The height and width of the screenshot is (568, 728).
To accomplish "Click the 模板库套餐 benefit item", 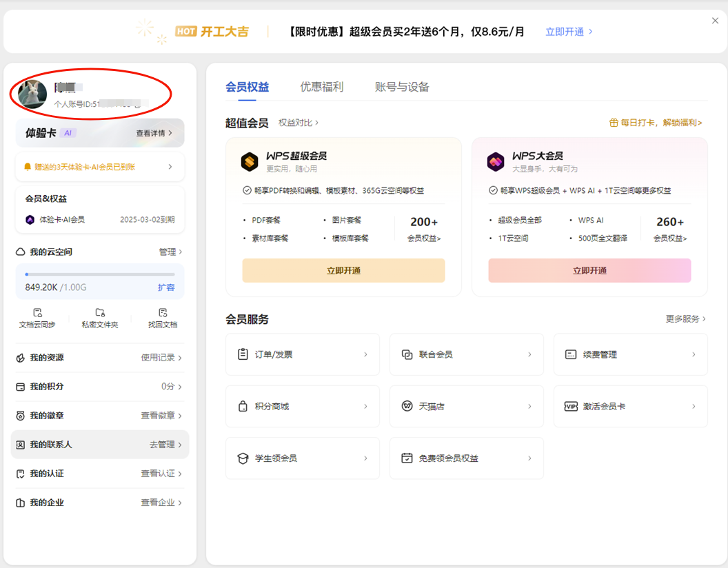I will 350,239.
